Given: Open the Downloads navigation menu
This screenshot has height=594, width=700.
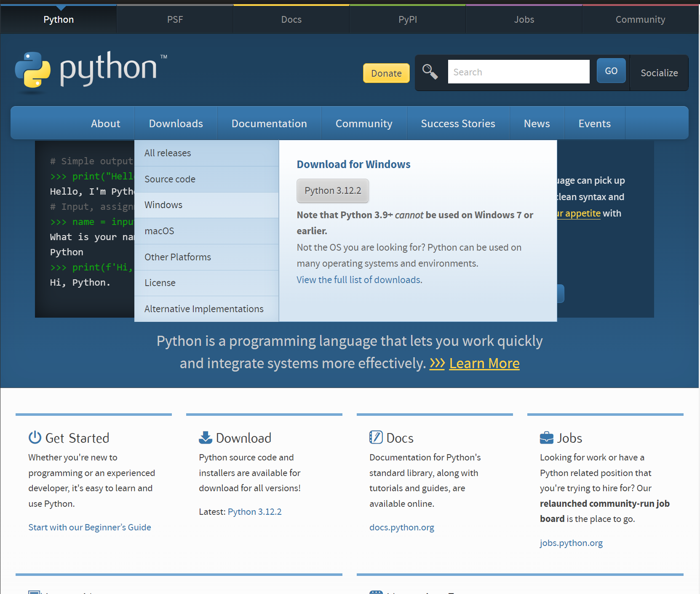Looking at the screenshot, I should click(x=176, y=123).
